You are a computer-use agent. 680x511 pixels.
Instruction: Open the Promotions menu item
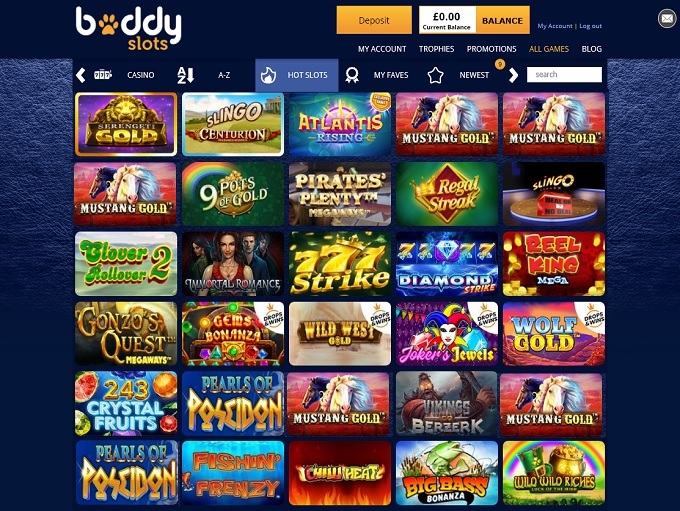[x=491, y=49]
